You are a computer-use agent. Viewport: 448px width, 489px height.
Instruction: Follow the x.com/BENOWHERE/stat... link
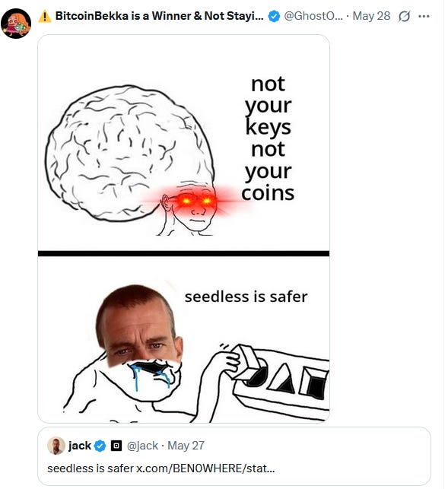point(205,468)
